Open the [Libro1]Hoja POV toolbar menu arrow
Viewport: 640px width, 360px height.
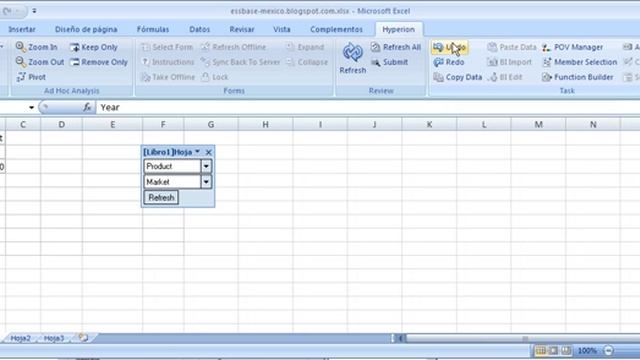pyautogui.click(x=198, y=151)
